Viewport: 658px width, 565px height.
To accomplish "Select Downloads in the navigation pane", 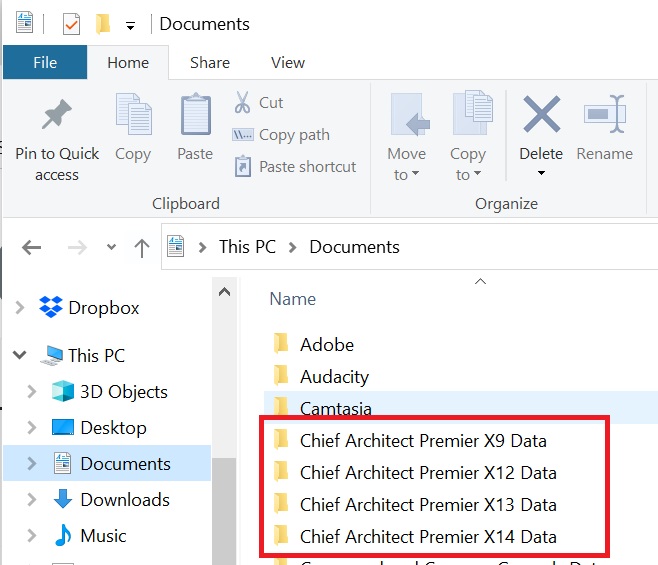I will click(124, 500).
